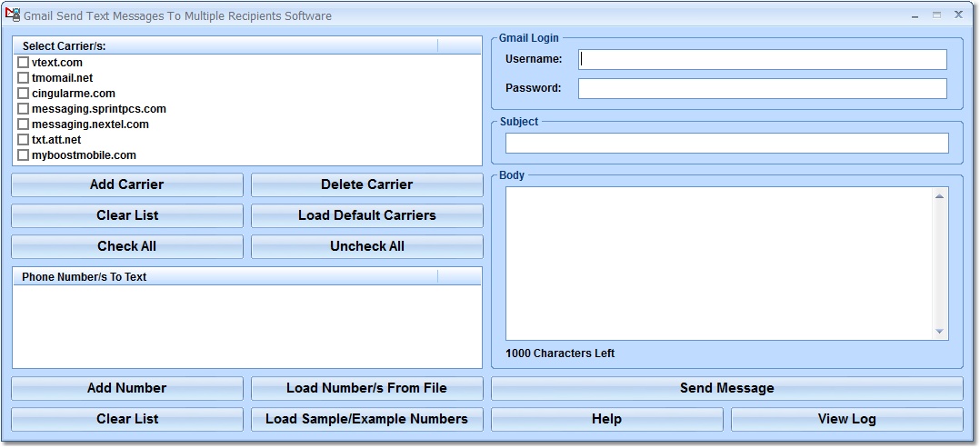Click into the Password input field
Screen dimensions: 980x448
(763, 88)
